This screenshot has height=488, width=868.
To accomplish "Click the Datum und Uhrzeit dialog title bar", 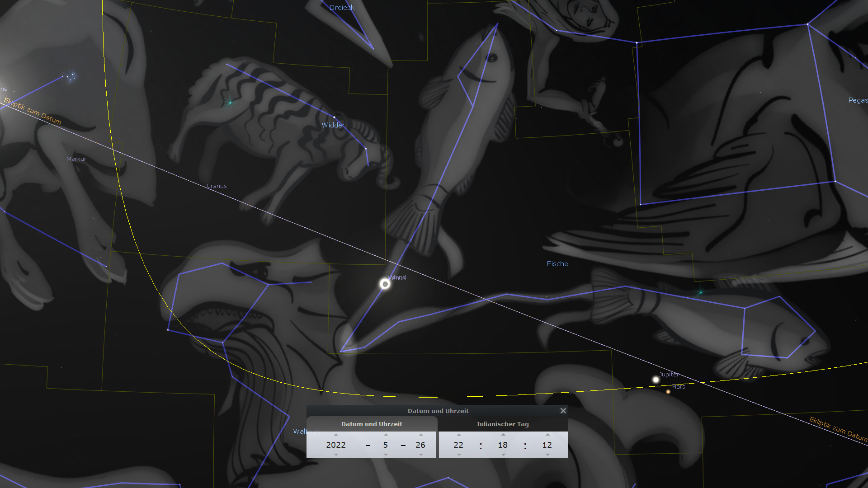I will [438, 411].
